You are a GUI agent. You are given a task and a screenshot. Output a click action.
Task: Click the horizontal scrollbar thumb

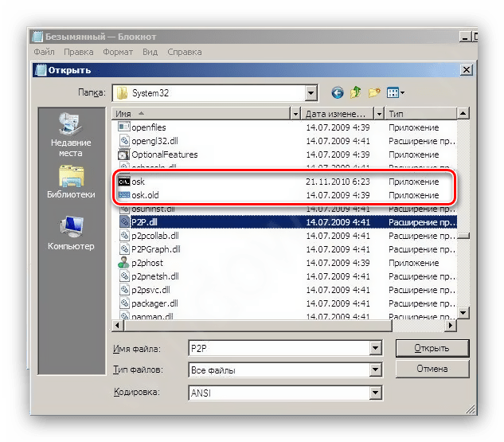click(258, 325)
